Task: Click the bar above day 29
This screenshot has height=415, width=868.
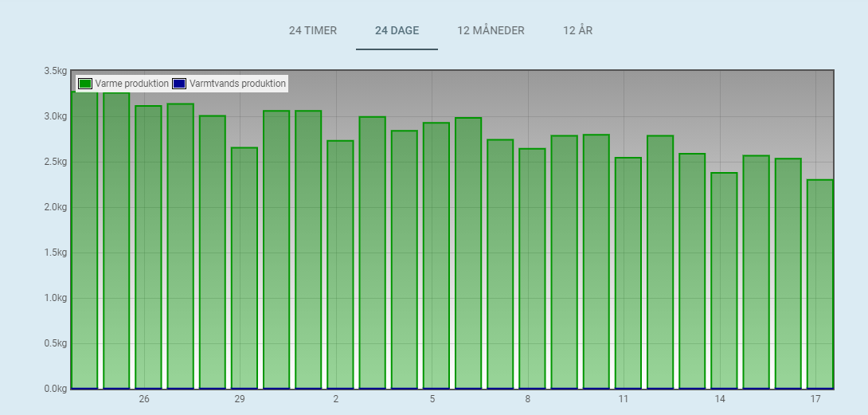Action: [x=244, y=268]
